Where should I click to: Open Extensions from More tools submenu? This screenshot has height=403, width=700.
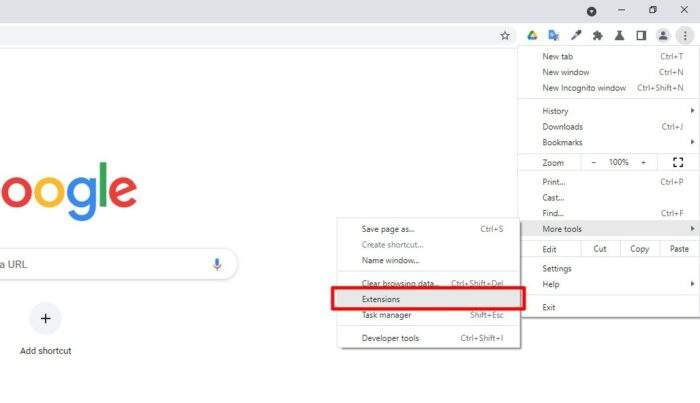(x=429, y=299)
